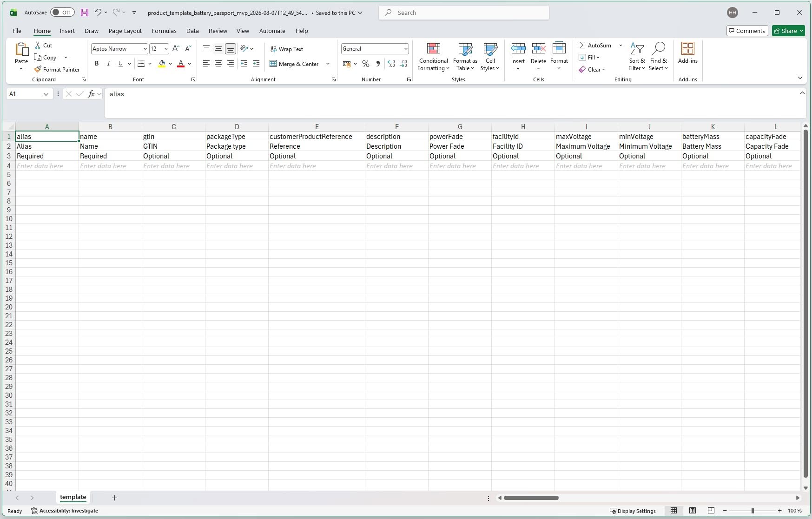Screen dimensions: 812x519
Task: Open the Insert ribbon tab
Action: (67, 31)
